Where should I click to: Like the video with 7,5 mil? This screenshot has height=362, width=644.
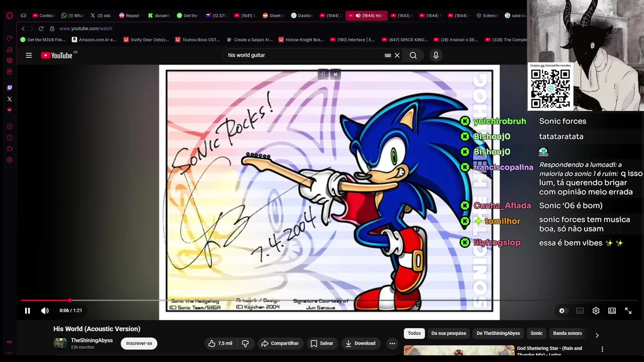220,343
